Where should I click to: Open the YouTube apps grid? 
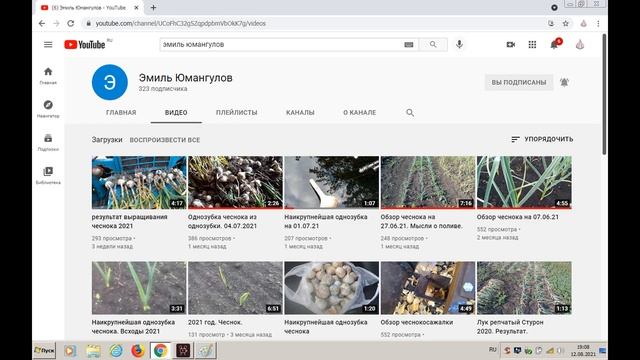click(x=532, y=44)
